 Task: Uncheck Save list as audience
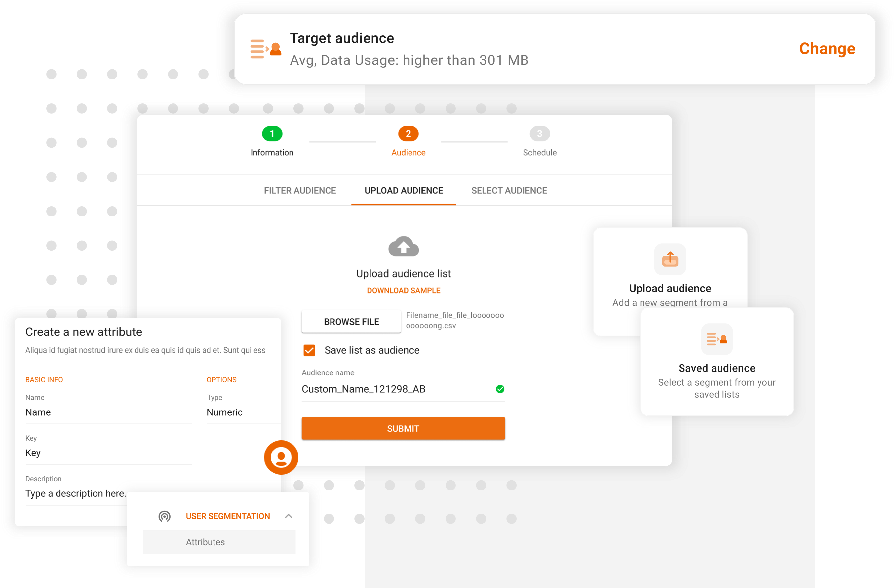click(309, 350)
